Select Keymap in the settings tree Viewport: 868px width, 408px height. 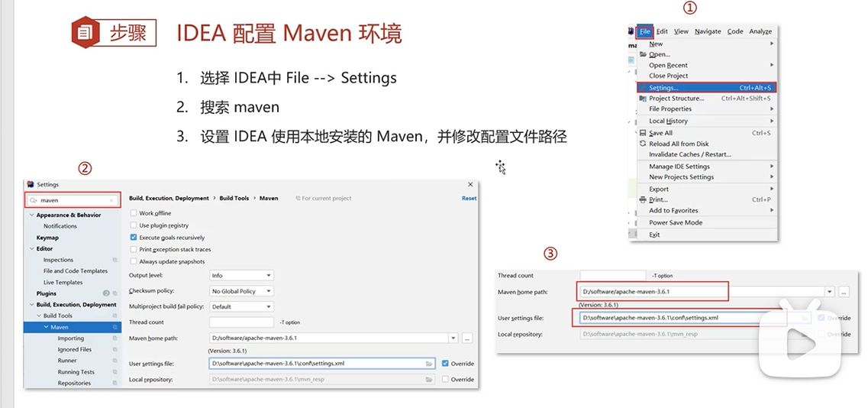(47, 238)
